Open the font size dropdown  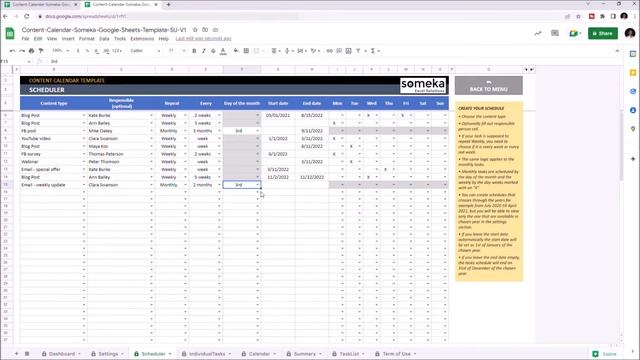pos(177,51)
